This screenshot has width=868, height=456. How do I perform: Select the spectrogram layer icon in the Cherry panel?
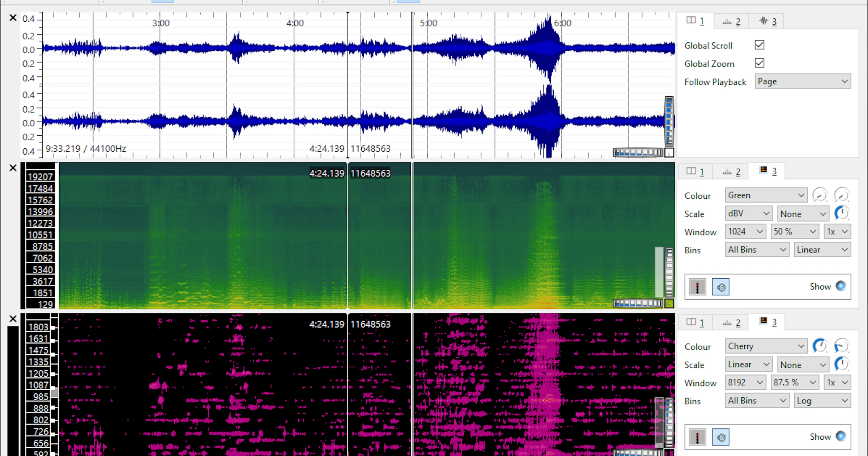(x=721, y=437)
